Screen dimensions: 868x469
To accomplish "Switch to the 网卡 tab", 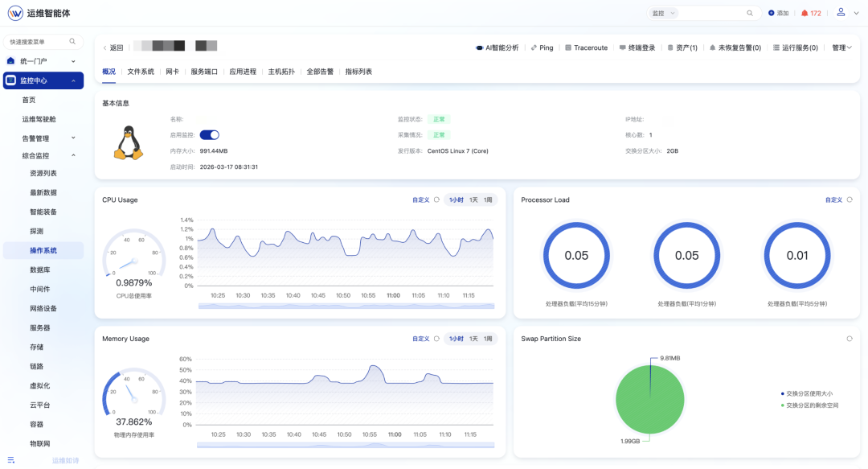I will (x=172, y=72).
